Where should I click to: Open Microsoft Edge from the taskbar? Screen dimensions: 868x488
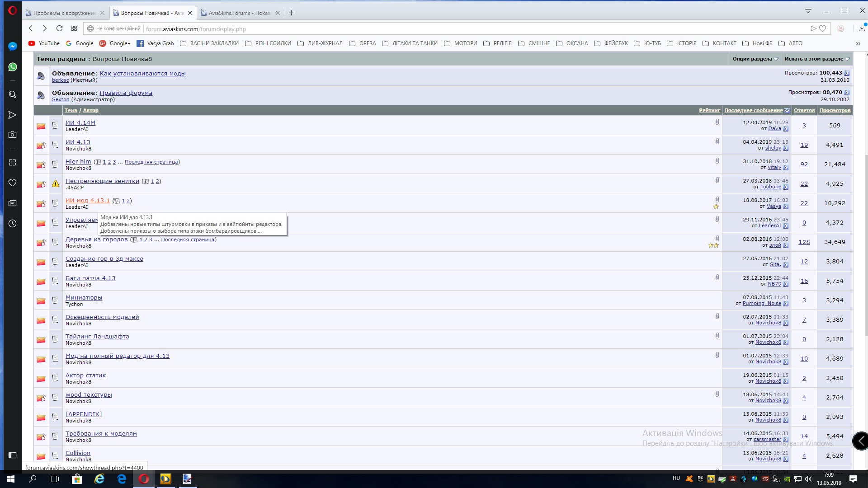pyautogui.click(x=122, y=479)
